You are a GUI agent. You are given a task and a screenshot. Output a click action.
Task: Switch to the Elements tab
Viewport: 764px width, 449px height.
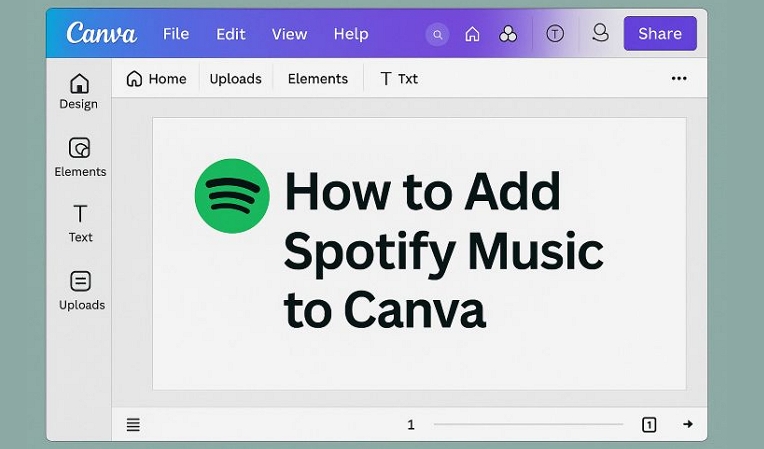(x=318, y=79)
